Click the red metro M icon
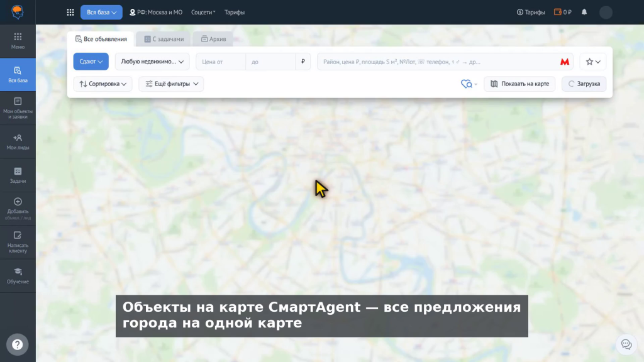The height and width of the screenshot is (362, 644). (x=565, y=62)
